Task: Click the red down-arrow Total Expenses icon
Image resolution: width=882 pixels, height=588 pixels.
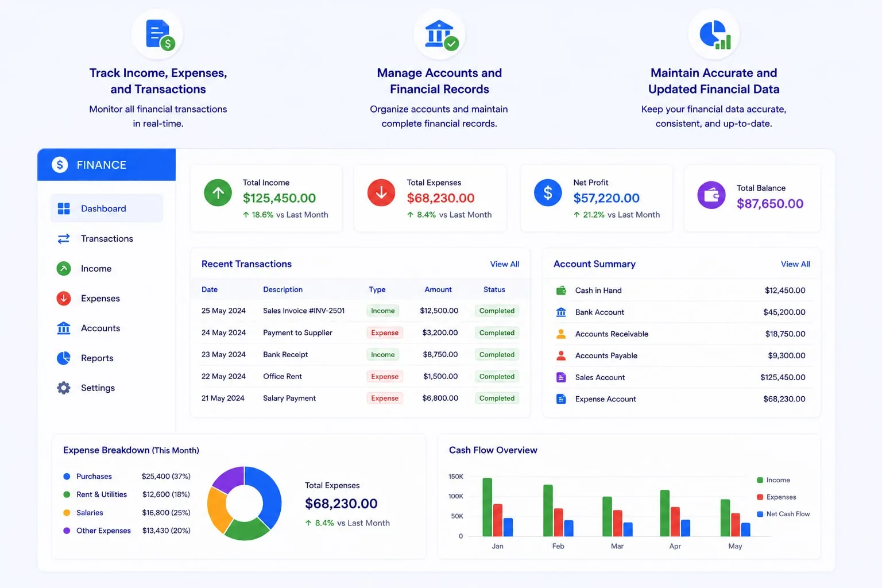Action: [381, 193]
